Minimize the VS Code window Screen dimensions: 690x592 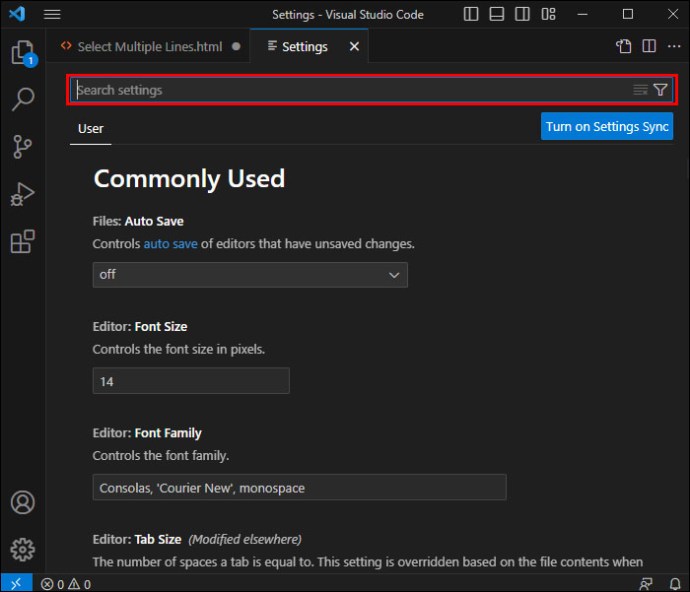(x=582, y=15)
